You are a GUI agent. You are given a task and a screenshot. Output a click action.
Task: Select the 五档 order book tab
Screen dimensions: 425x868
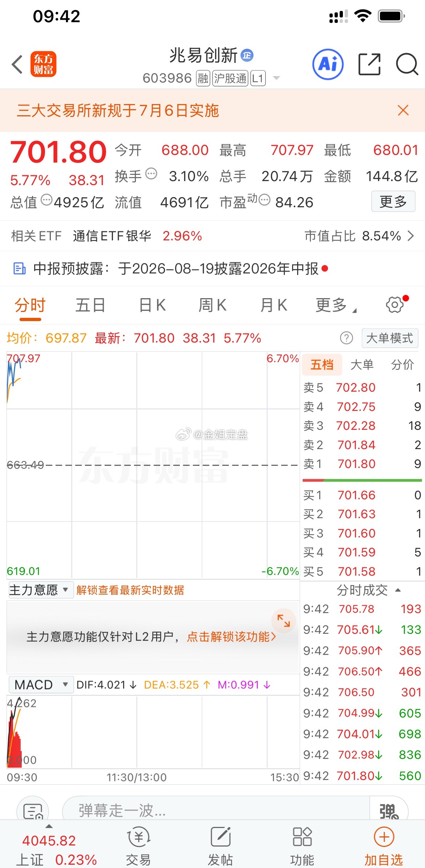[322, 364]
